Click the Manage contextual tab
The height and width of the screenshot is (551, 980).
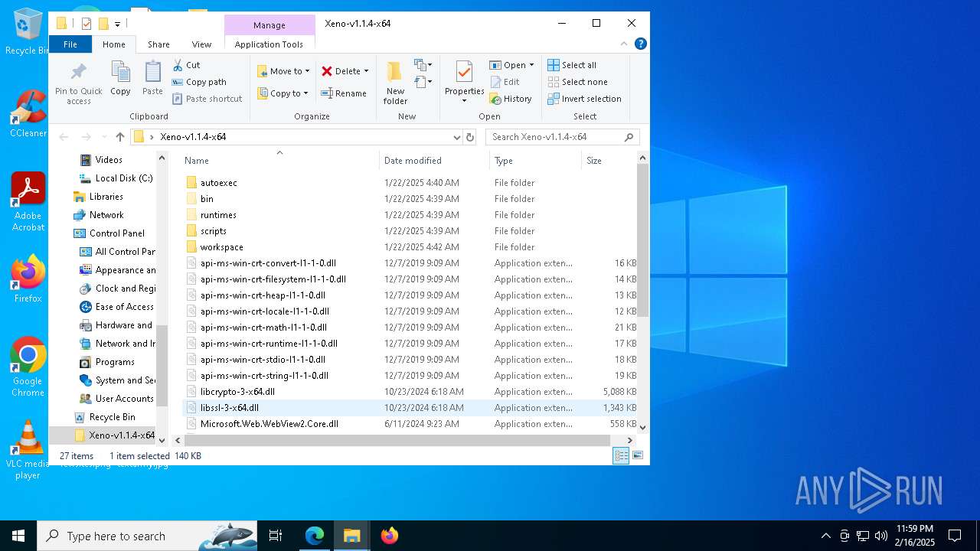[269, 25]
